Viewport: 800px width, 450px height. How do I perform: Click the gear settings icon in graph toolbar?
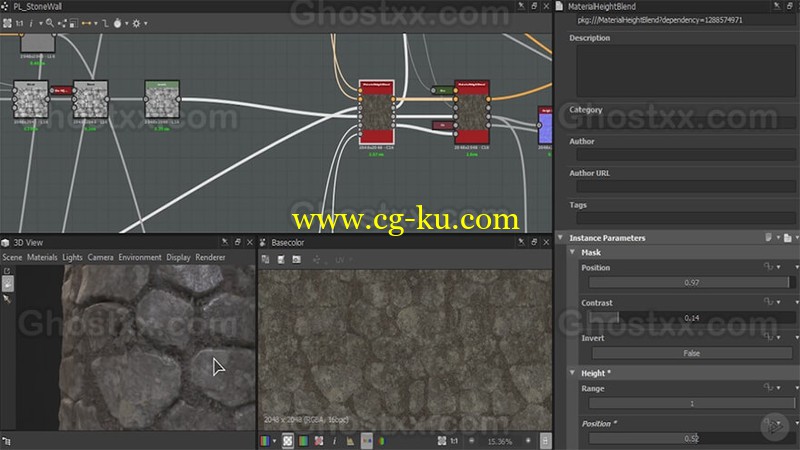point(136,23)
